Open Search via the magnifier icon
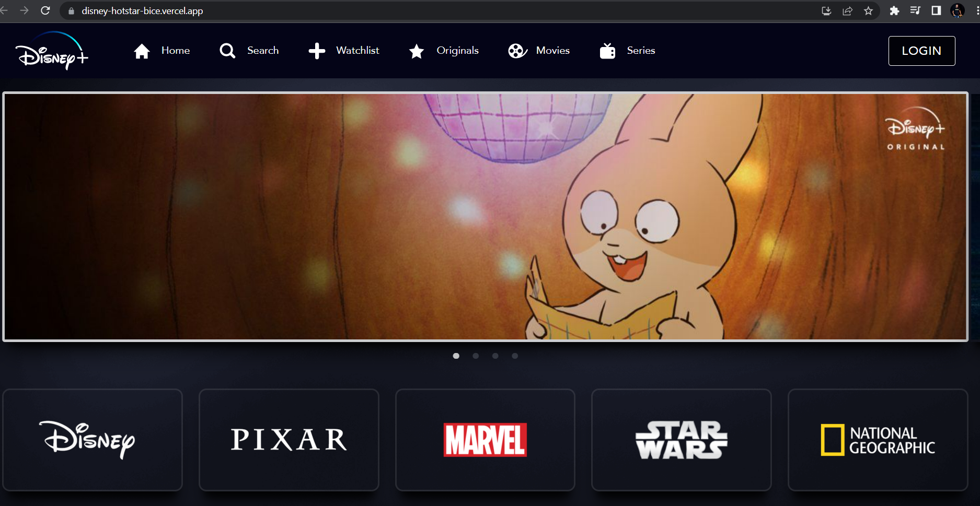The image size is (980, 506). (227, 50)
